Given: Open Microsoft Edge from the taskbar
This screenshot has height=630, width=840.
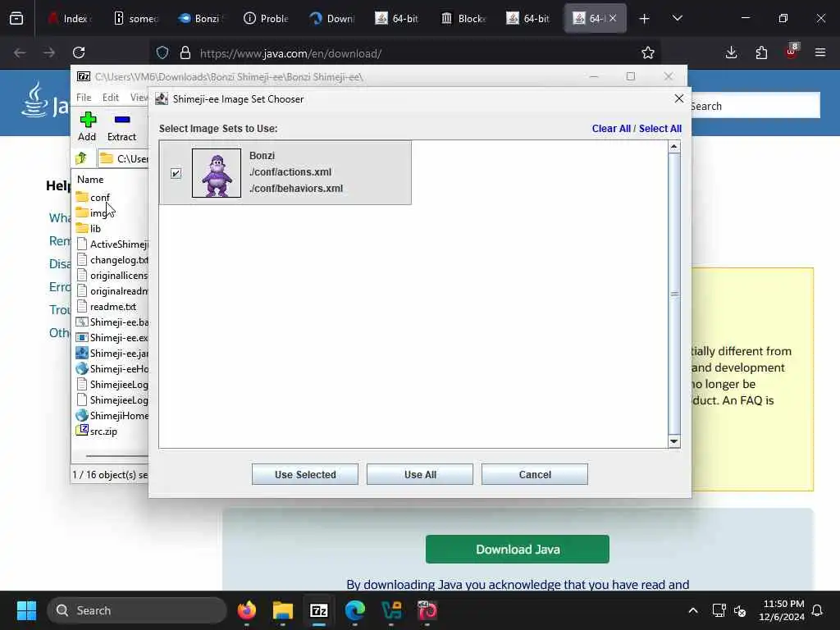Looking at the screenshot, I should coord(354,610).
